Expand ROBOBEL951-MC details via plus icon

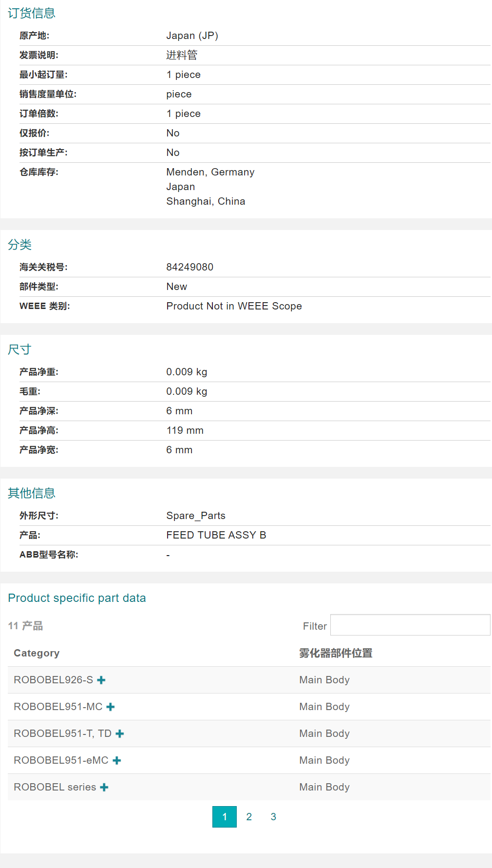point(111,707)
